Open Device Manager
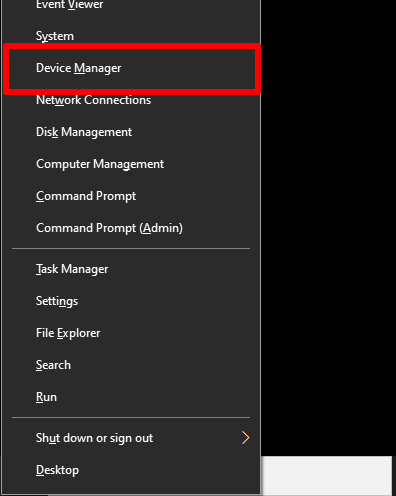The width and height of the screenshot is (396, 496). point(131,68)
